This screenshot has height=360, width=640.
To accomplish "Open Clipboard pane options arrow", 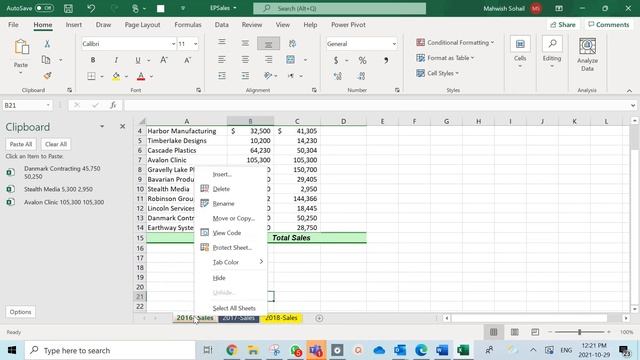I will pyautogui.click(x=102, y=127).
